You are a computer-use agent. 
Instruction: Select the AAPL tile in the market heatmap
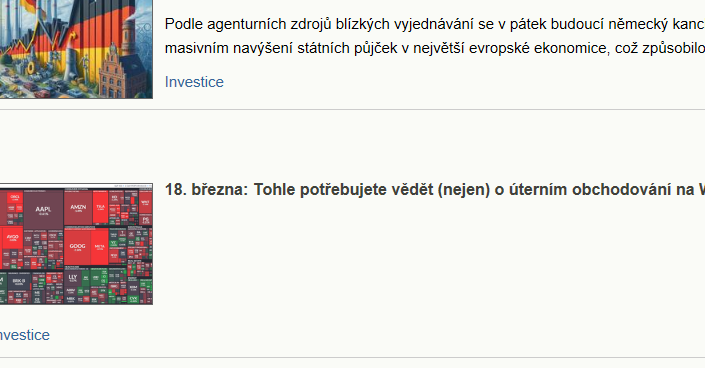tap(43, 210)
